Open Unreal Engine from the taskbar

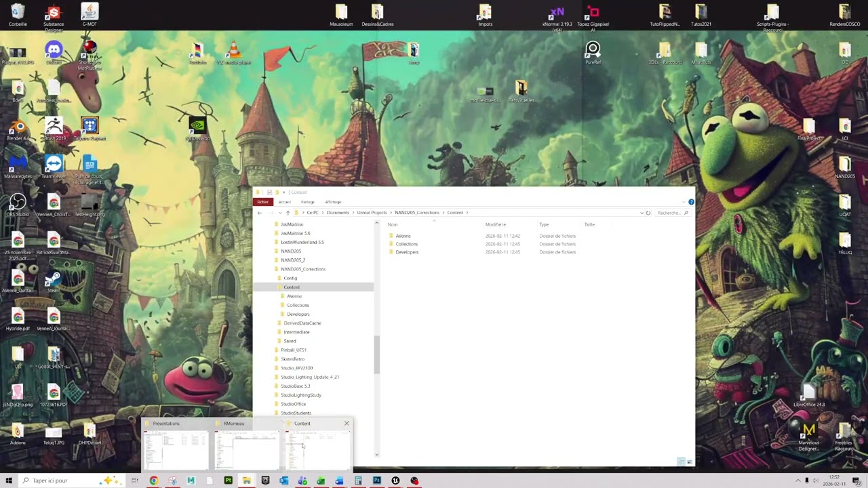tap(395, 481)
